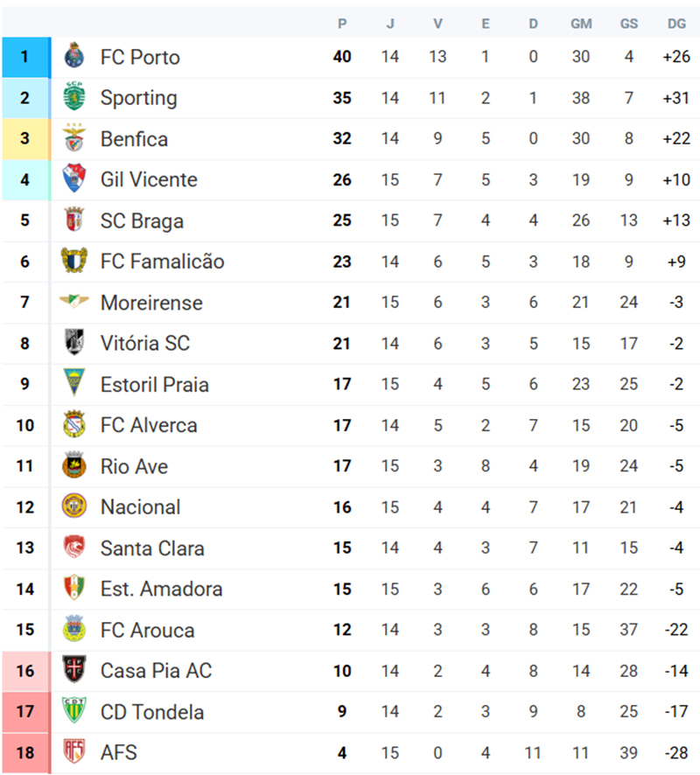Click the FC Famalicão club crest
This screenshot has height=775, width=700.
point(73,261)
